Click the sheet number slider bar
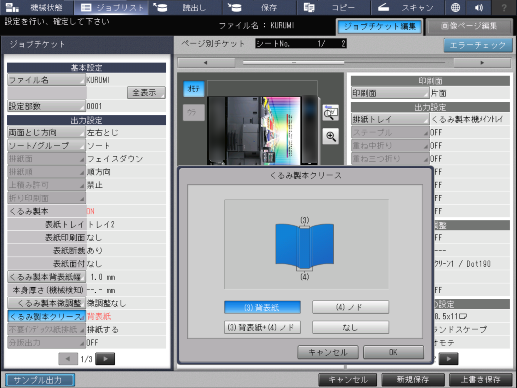 pyautogui.click(x=344, y=62)
